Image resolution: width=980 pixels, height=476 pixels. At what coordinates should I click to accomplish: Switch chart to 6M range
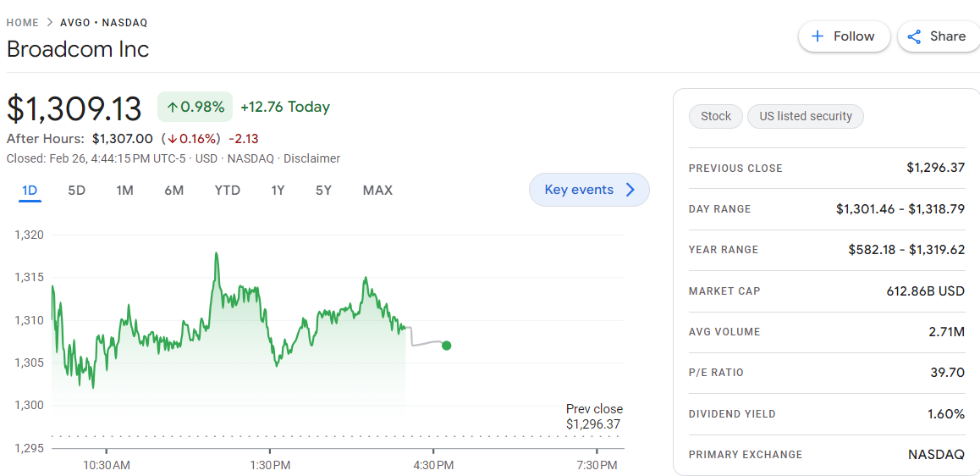click(173, 191)
